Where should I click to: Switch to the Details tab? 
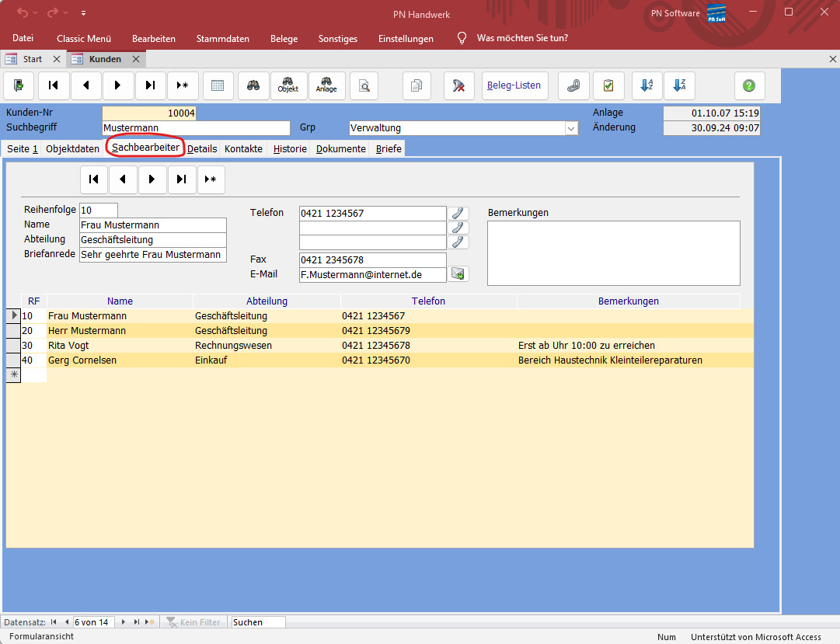202,149
